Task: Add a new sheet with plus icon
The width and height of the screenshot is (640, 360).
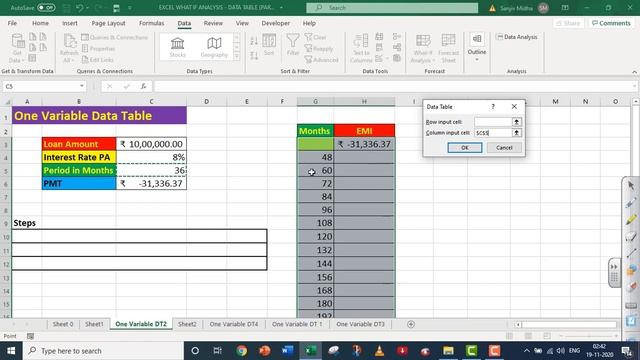Action: [411, 324]
